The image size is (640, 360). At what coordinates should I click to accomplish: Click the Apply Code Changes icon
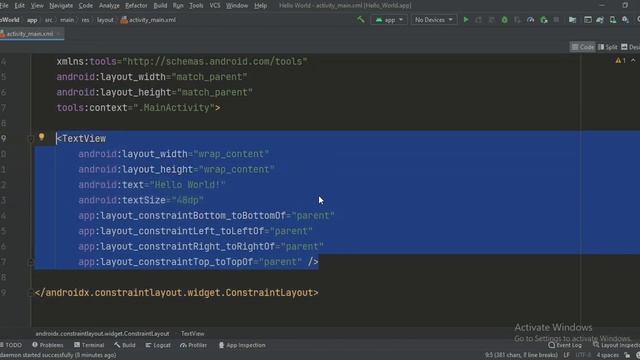491,20
